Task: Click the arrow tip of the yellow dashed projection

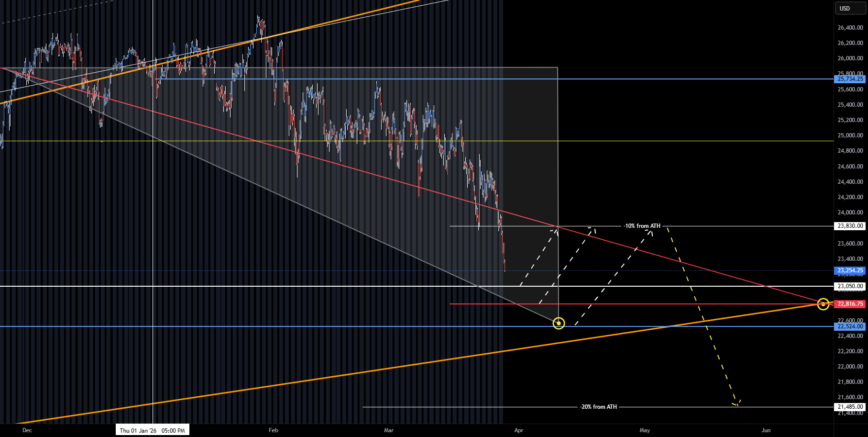Action: [737, 405]
